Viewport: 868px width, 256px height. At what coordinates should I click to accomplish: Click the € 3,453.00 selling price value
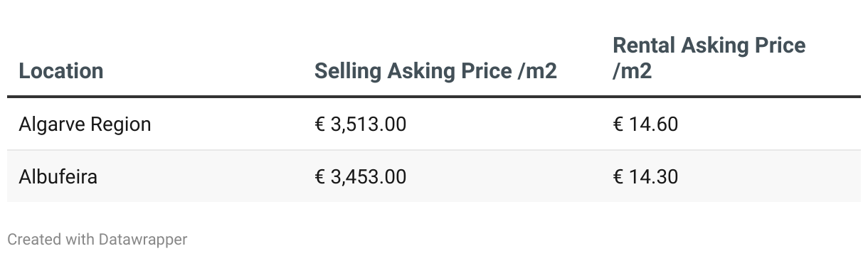coord(361,176)
